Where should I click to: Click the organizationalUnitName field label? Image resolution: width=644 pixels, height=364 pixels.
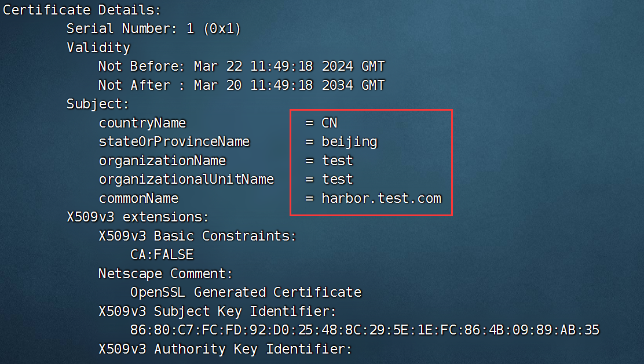186,179
